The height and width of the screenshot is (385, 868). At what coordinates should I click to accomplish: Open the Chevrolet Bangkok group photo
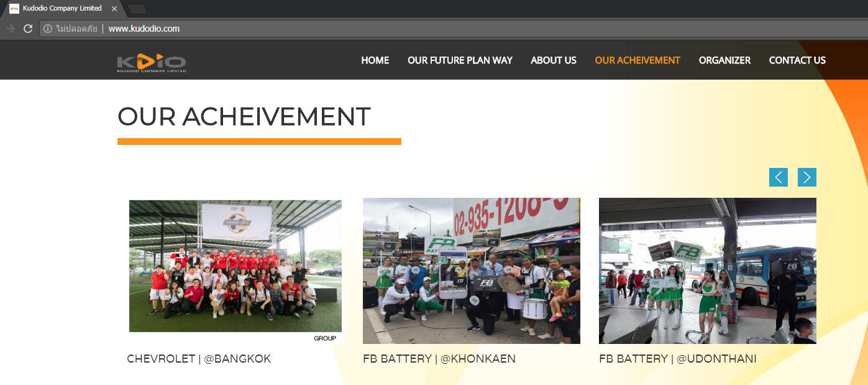click(x=235, y=271)
